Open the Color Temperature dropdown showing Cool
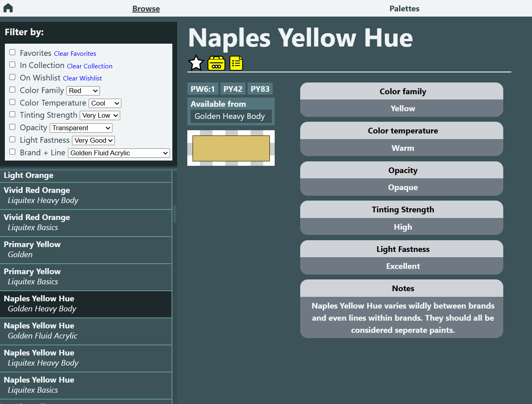The image size is (532, 404). (105, 103)
